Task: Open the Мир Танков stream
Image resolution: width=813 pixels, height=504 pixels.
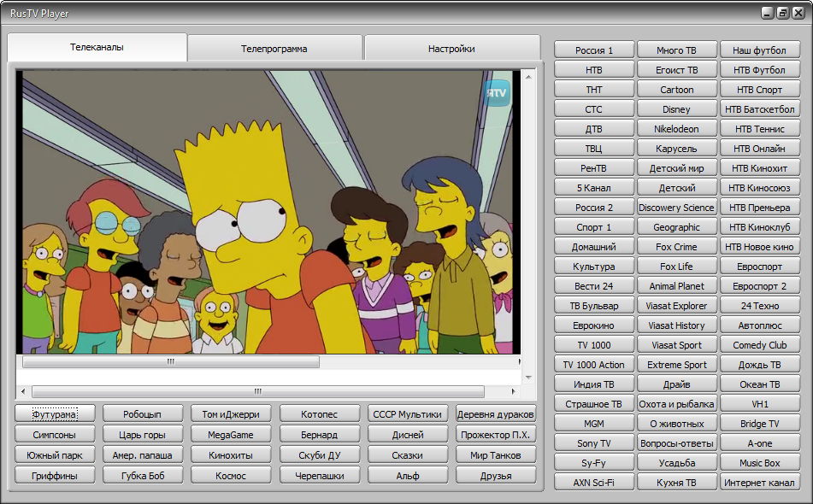Action: coord(496,455)
